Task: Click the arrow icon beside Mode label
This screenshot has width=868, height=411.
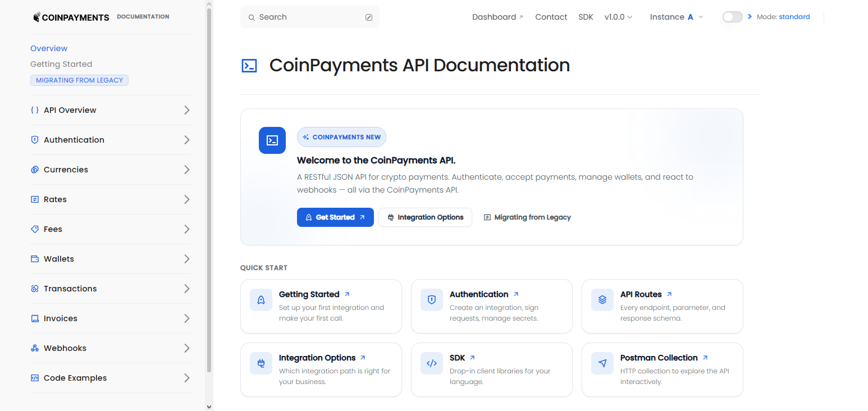Action: tap(750, 17)
